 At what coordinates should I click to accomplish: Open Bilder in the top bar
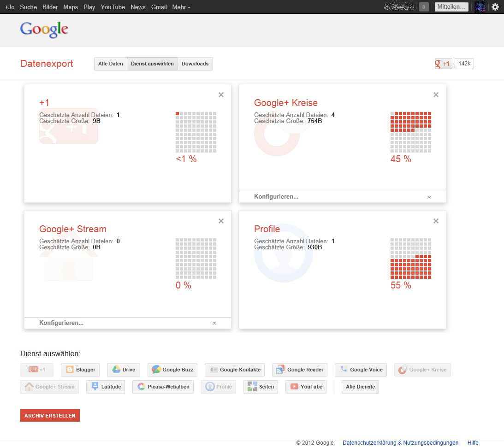point(50,7)
